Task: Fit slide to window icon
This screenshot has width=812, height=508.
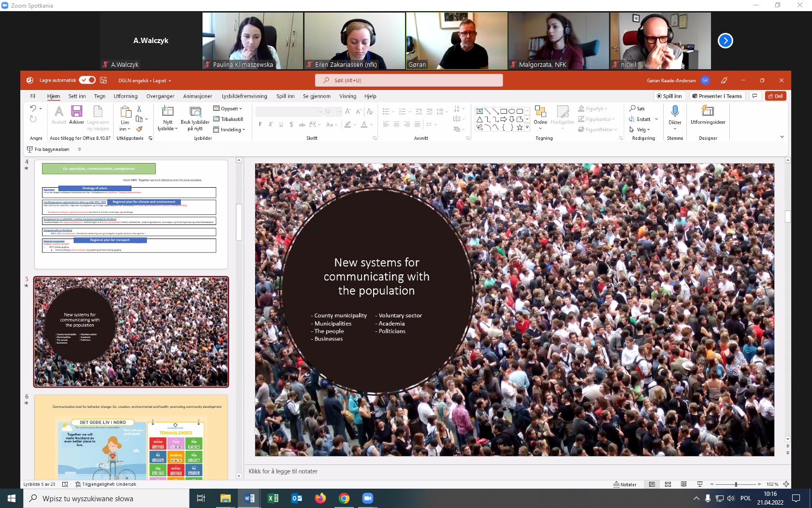Action: (x=786, y=484)
